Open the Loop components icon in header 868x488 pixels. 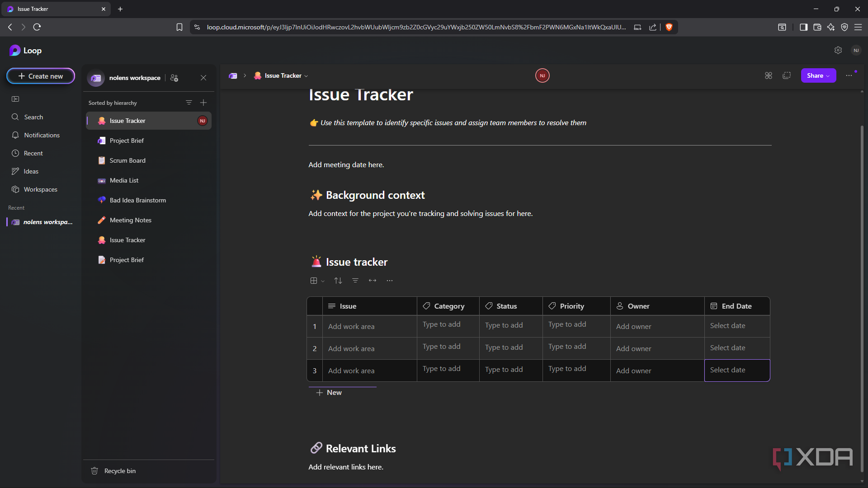pos(769,75)
